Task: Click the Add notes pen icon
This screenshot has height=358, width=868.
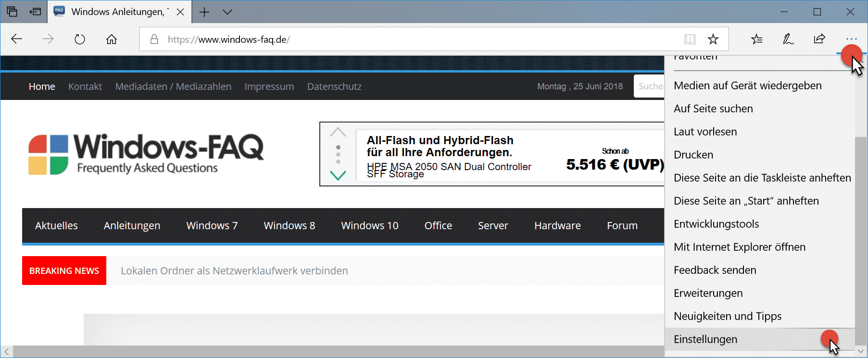Action: (x=788, y=39)
